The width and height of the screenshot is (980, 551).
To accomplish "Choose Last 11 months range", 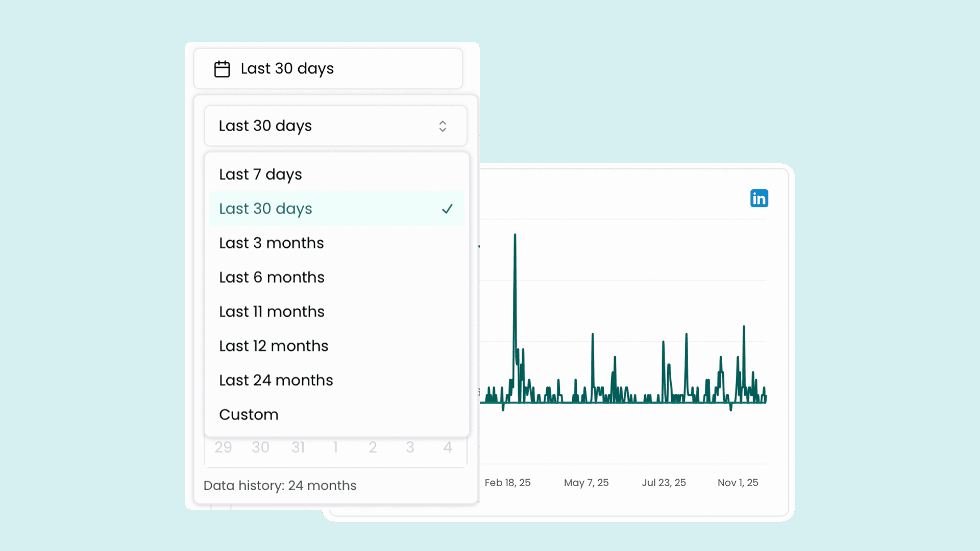I will (x=271, y=311).
